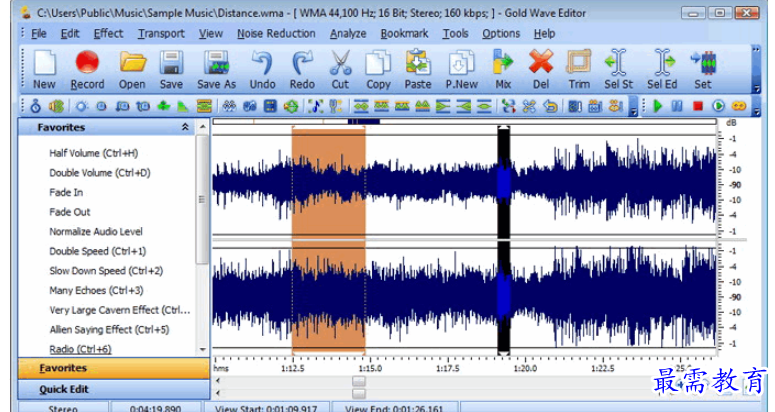The width and height of the screenshot is (775, 412).
Task: Open the Tools menu
Action: pyautogui.click(x=455, y=34)
